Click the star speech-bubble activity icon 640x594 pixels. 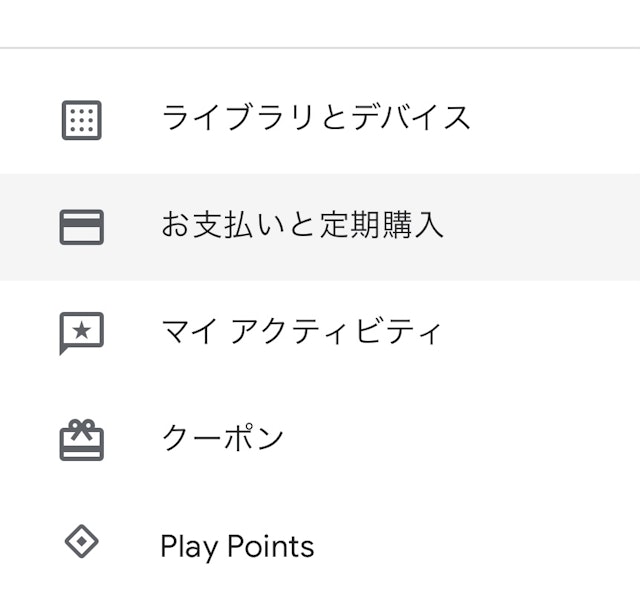coord(81,333)
